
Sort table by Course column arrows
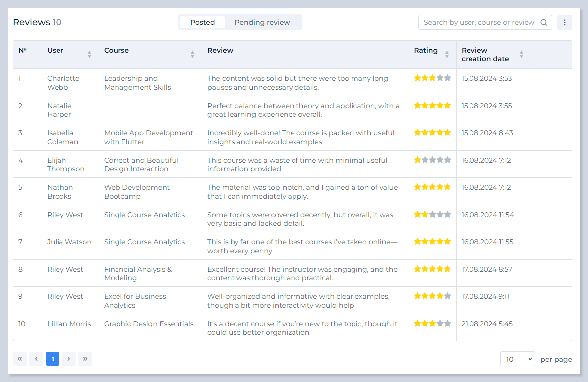(x=192, y=55)
